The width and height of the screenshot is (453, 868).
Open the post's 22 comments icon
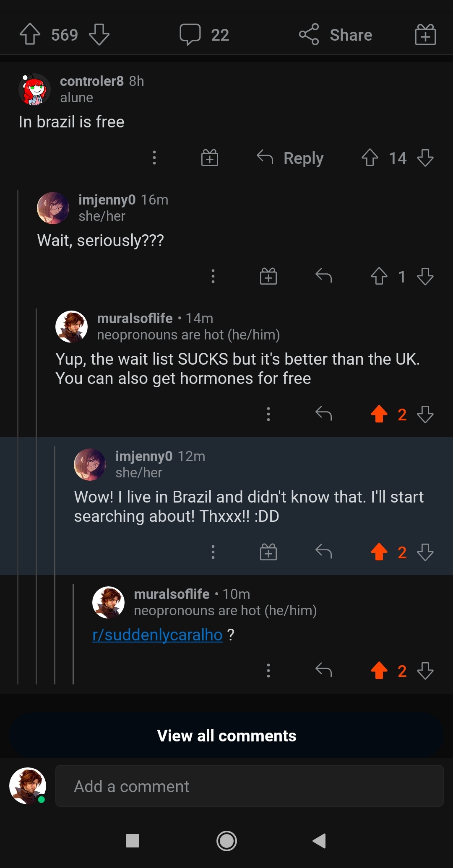[x=190, y=34]
